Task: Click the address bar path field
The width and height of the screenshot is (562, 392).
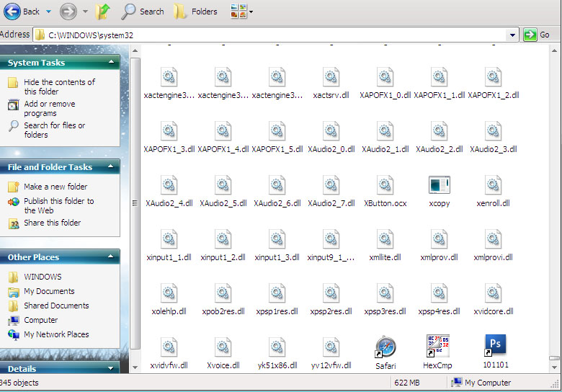Action: 271,35
